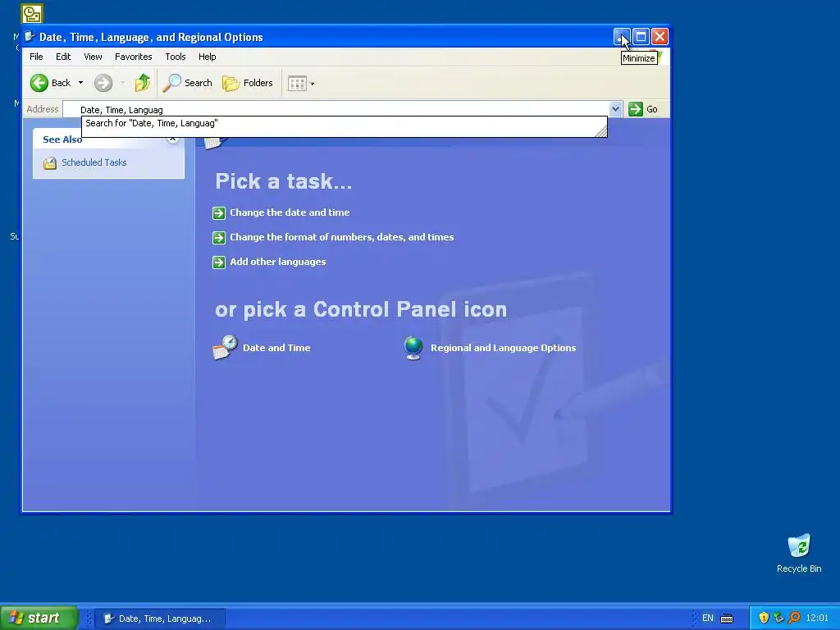Open the Favorites menu
This screenshot has width=840, height=630.
[134, 57]
